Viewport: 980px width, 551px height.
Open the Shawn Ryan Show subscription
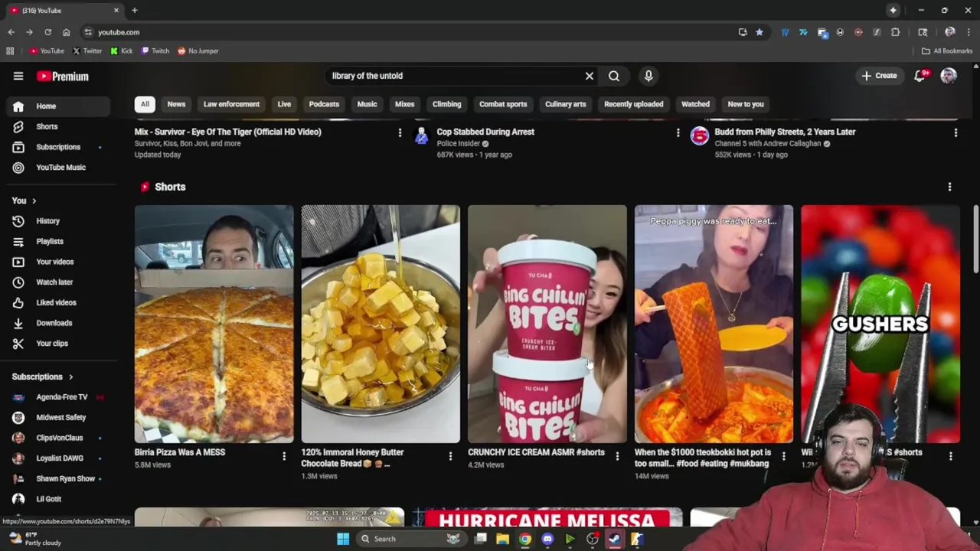(60, 478)
